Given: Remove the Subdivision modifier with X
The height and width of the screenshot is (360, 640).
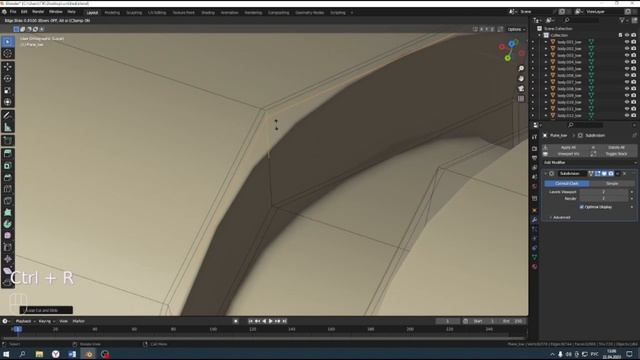Looking at the screenshot, I should pos(624,173).
